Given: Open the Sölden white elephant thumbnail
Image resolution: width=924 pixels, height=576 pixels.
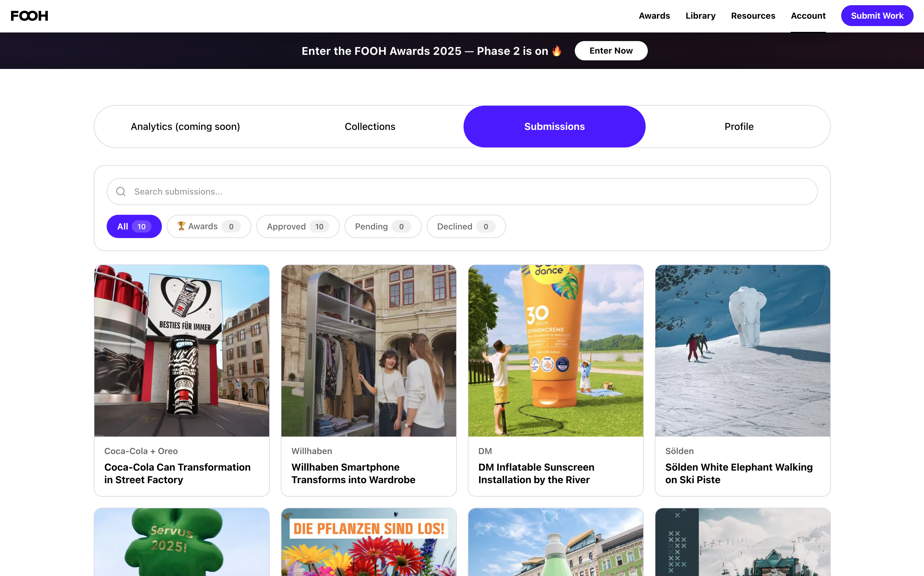Looking at the screenshot, I should (x=743, y=351).
